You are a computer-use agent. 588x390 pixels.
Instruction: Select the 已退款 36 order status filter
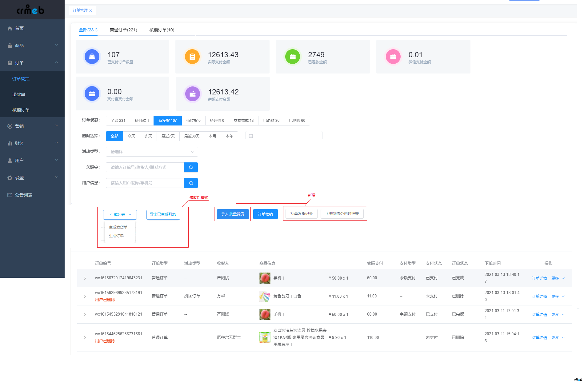click(271, 121)
